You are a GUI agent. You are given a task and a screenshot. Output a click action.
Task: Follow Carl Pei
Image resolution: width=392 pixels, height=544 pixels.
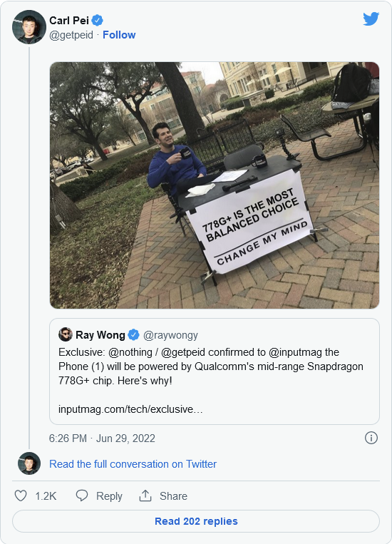coord(119,35)
